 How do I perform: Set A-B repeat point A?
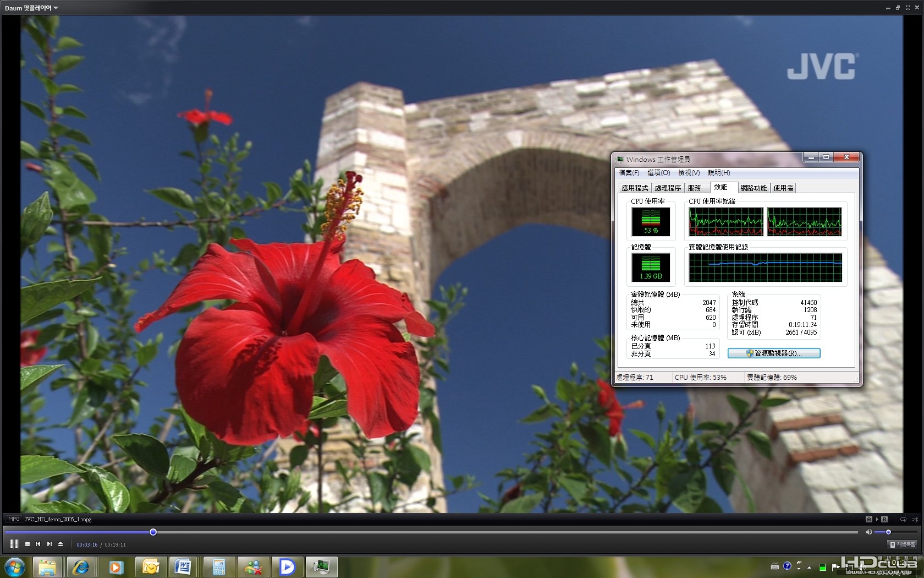point(868,519)
